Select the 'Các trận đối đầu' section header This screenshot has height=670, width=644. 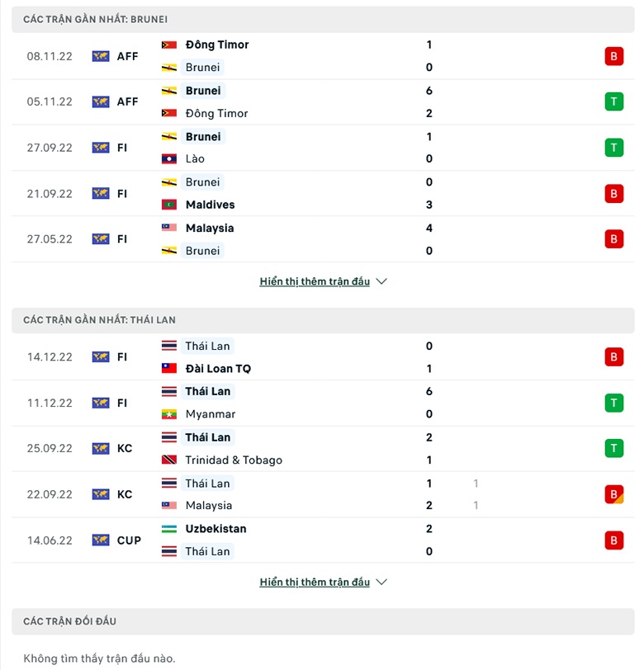pyautogui.click(x=323, y=621)
